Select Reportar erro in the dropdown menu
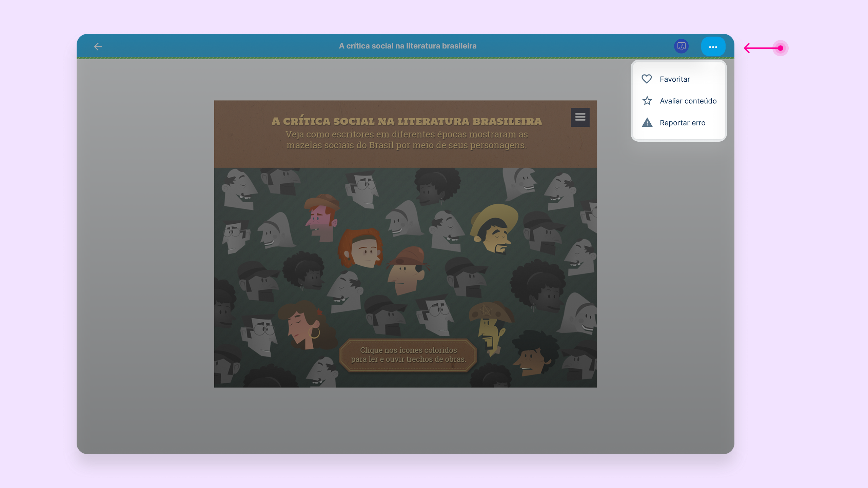 [679, 123]
